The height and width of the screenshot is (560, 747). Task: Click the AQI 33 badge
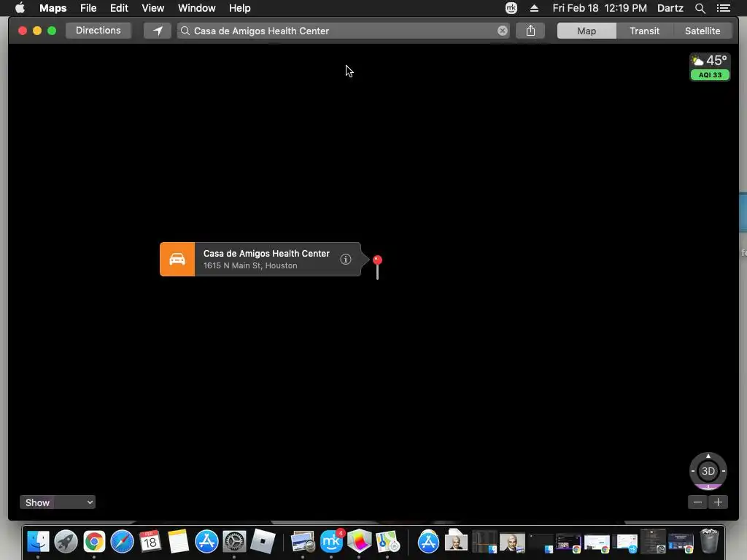pos(710,75)
